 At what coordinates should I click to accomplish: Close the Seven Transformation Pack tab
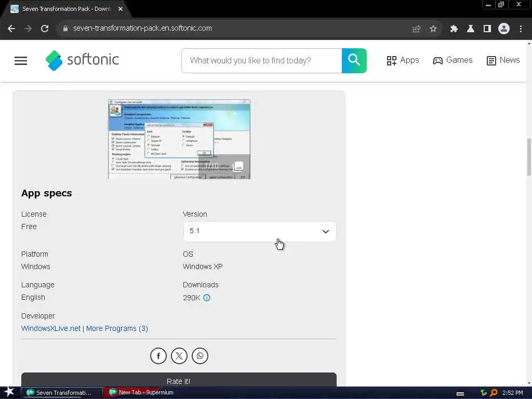(121, 9)
